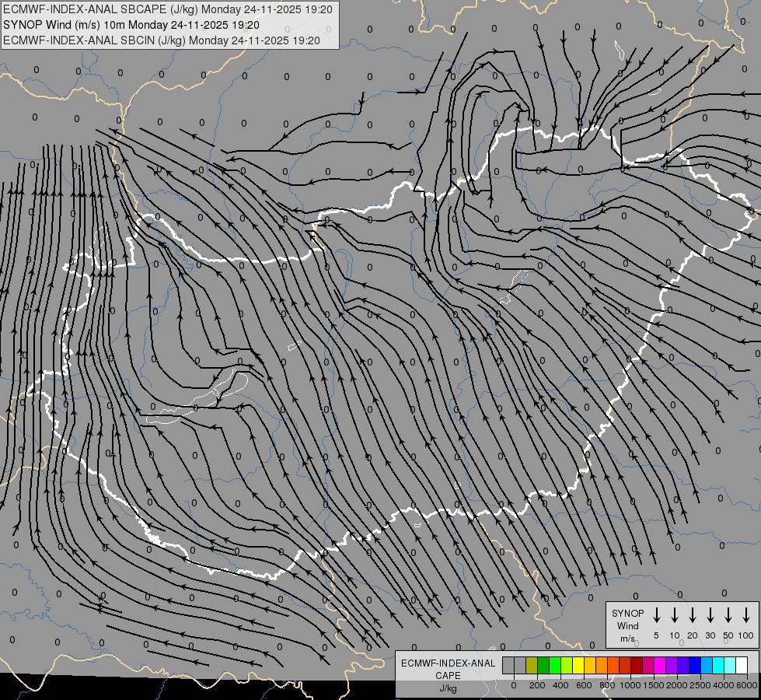Viewport: 761px width, 700px height.
Task: Pick the leftmost gray CAPE colorbar swatch
Action: coord(508,665)
